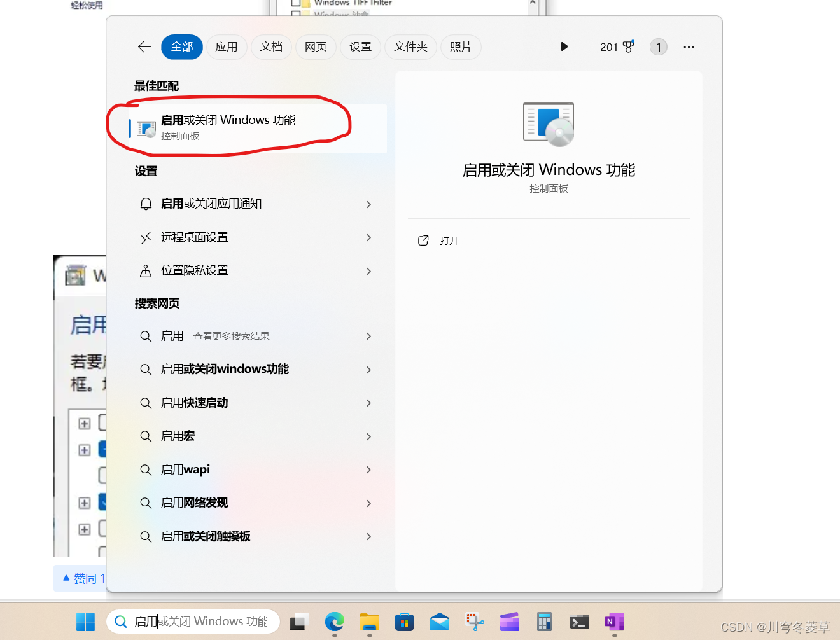Open best match 启用或关闭 Windows 功能
This screenshot has height=640, width=840.
258,128
